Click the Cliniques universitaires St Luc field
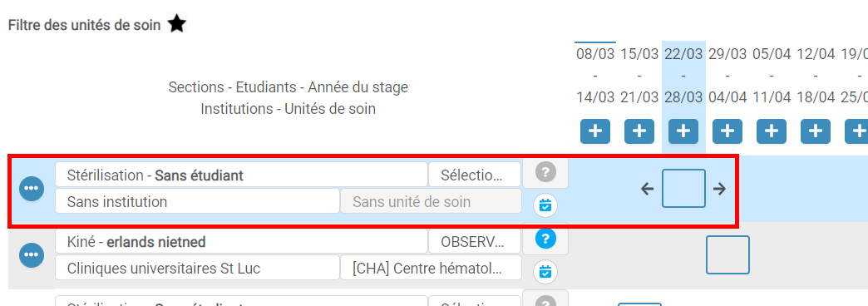 (x=197, y=268)
